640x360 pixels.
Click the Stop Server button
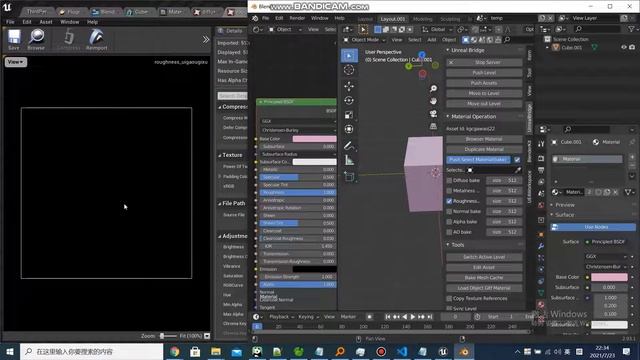(x=484, y=62)
